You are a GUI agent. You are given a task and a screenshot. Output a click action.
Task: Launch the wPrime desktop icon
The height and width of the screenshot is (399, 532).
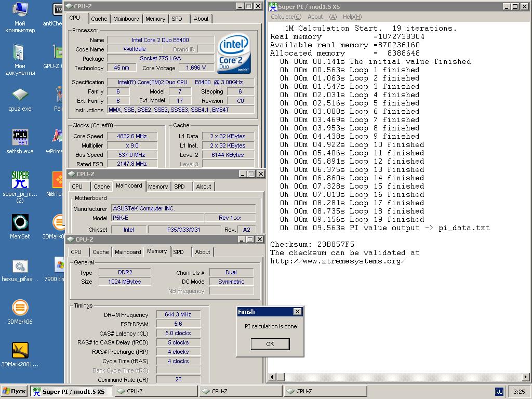[x=56, y=141]
